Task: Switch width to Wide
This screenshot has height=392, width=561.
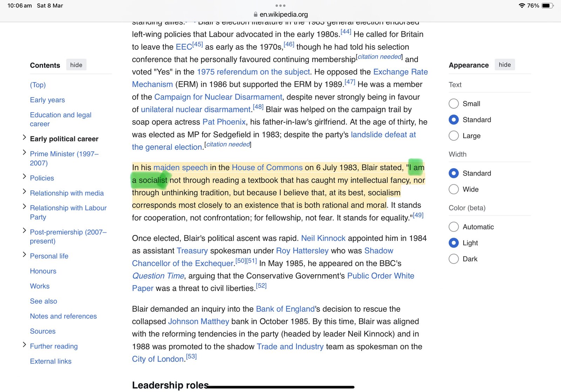Action: [454, 189]
